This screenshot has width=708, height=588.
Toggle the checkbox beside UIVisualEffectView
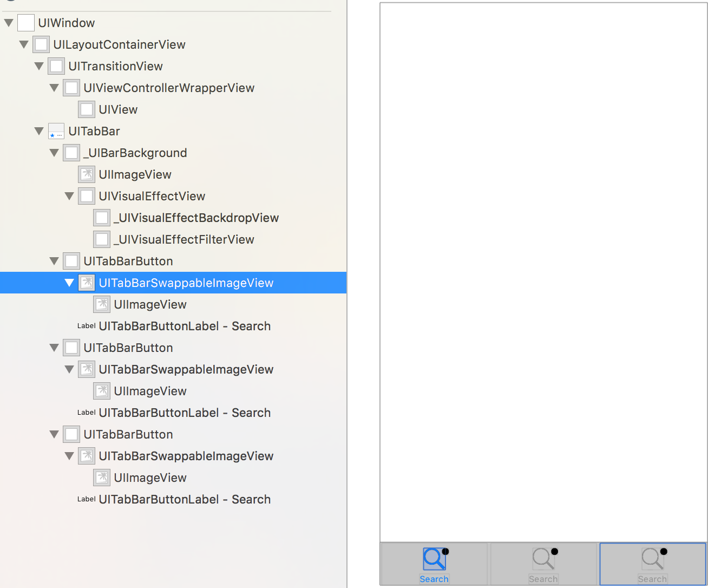pyautogui.click(x=87, y=196)
